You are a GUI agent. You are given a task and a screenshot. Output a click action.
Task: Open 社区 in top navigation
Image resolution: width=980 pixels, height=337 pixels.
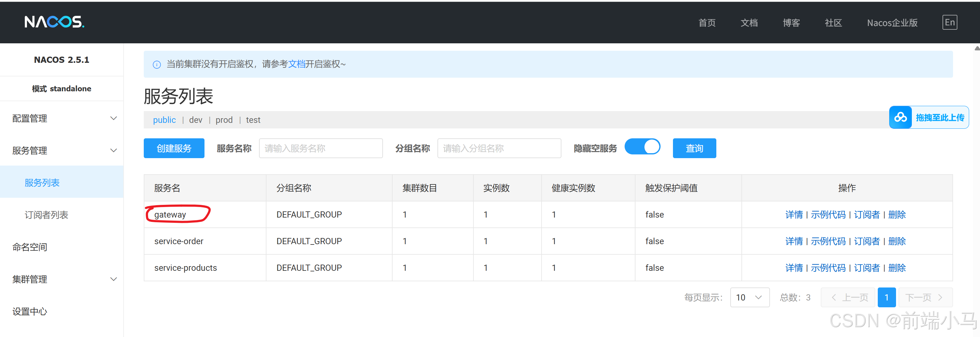coord(833,23)
